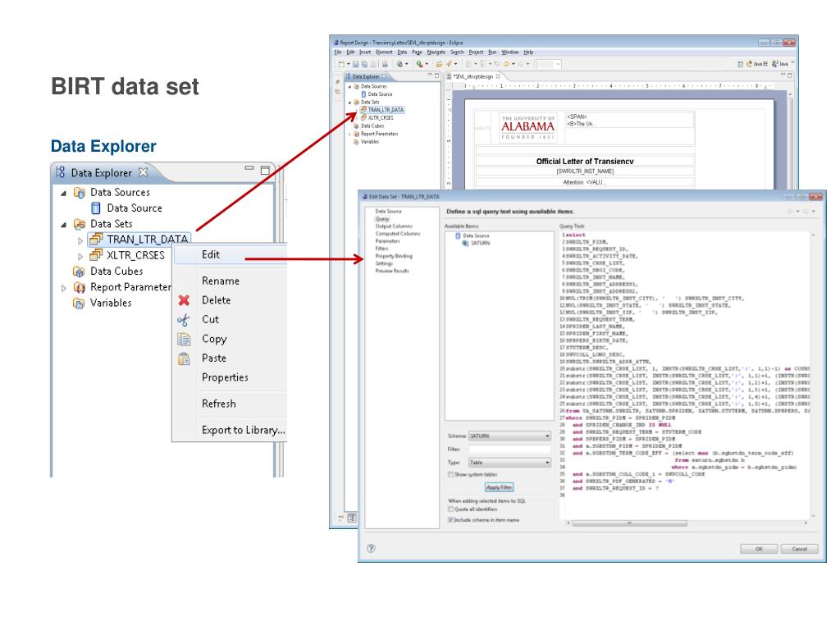Click the Data Explorer view icon on large tab
This screenshot has width=840, height=630.
(x=61, y=172)
